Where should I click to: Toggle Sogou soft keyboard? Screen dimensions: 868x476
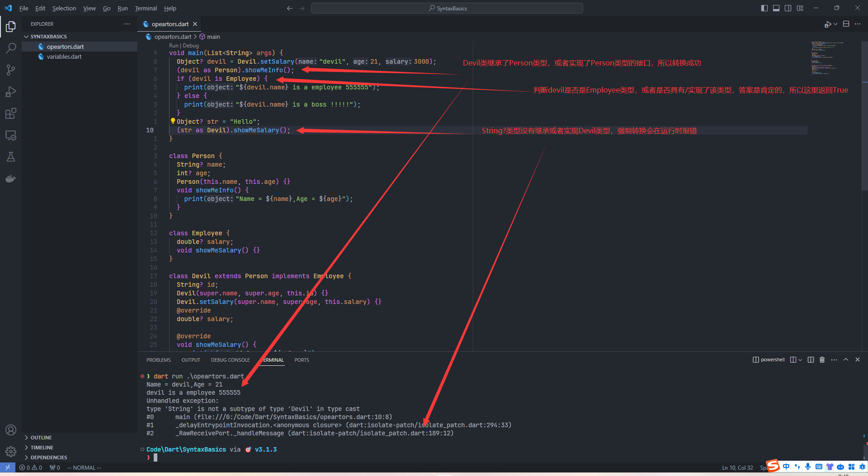(x=819, y=467)
